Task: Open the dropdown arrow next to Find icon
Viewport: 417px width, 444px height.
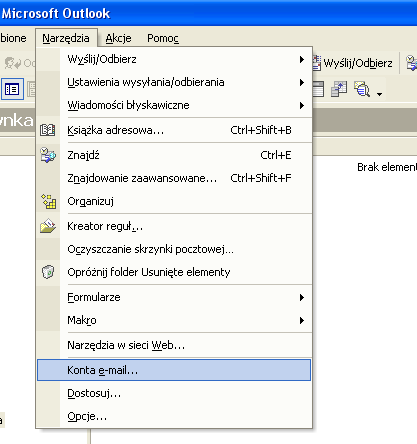Action: pos(379,94)
